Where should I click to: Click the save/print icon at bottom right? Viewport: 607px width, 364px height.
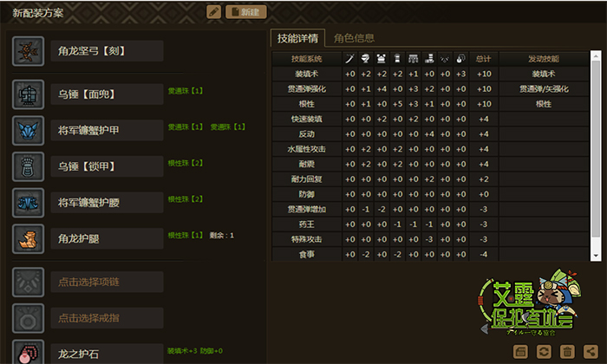520,352
